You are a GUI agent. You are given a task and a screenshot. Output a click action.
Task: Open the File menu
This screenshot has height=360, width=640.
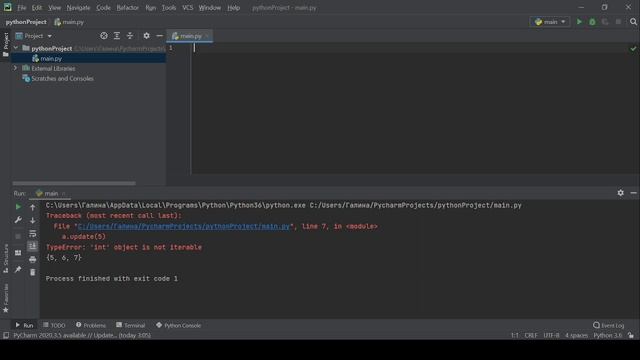22,8
